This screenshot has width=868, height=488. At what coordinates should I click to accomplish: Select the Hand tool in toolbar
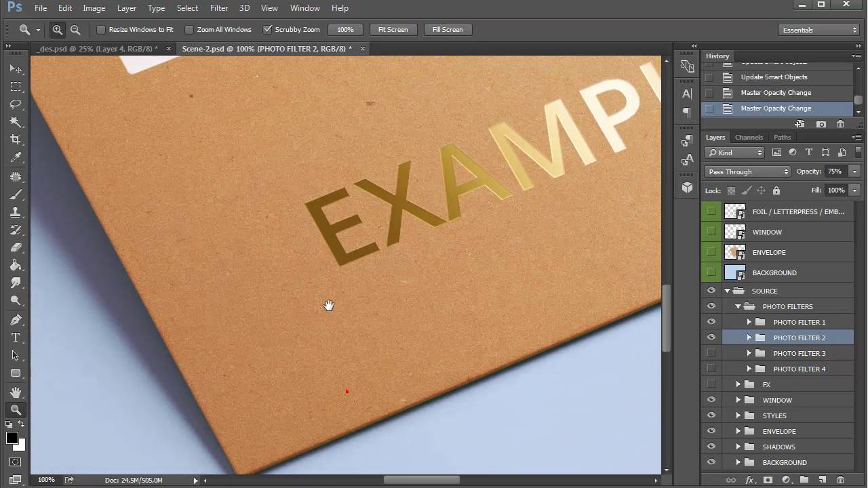click(x=16, y=392)
